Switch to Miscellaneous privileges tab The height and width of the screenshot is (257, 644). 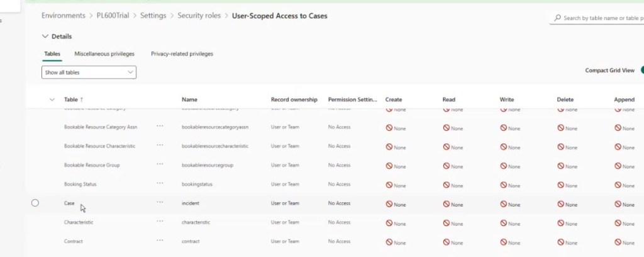(x=104, y=54)
